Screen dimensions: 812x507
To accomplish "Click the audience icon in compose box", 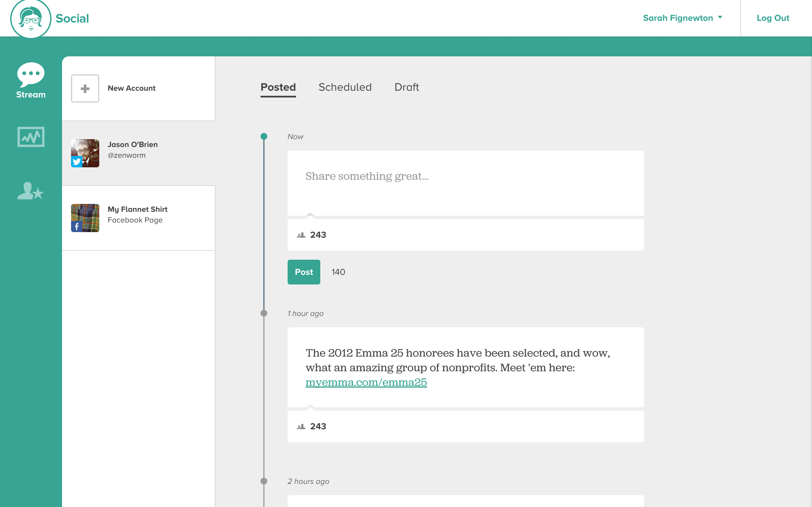I will 301,235.
